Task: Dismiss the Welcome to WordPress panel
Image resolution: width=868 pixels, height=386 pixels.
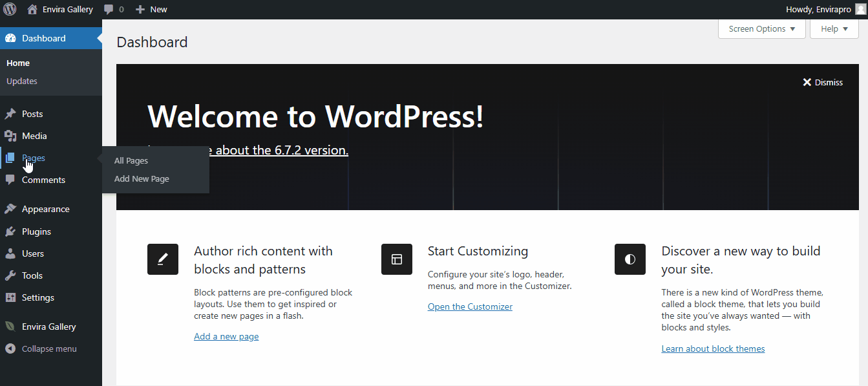Action: 822,82
